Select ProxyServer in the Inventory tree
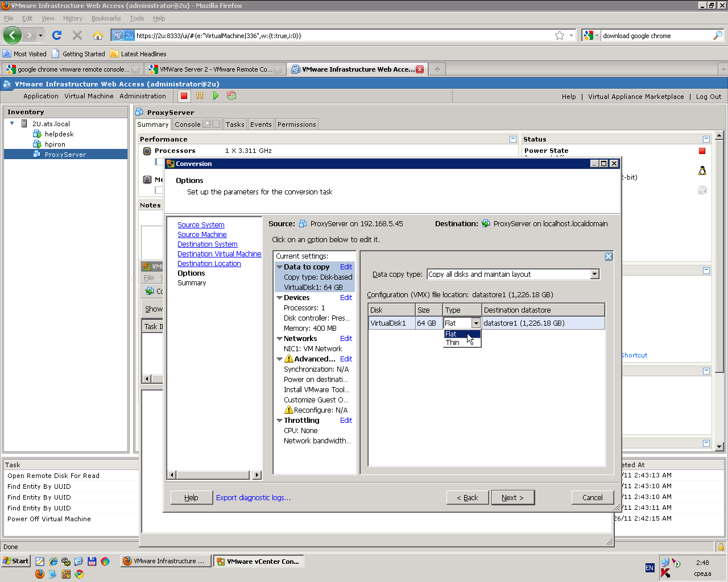Image resolution: width=728 pixels, height=582 pixels. tap(65, 155)
